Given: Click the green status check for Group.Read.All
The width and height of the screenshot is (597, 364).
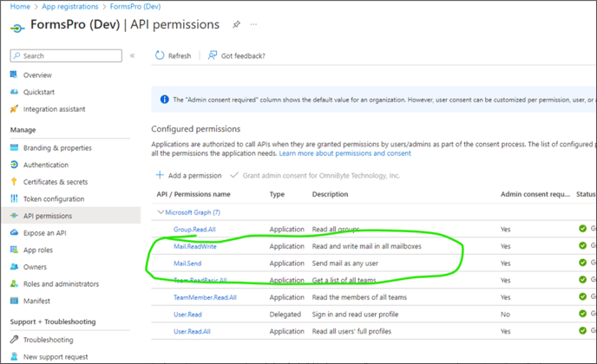Looking at the screenshot, I should [582, 228].
